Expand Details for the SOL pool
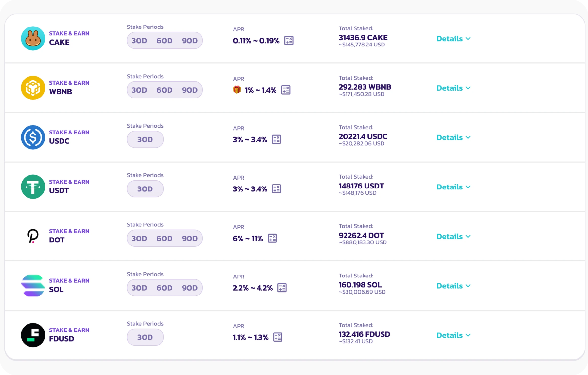Screen dimensions: 588x375 coord(454,286)
